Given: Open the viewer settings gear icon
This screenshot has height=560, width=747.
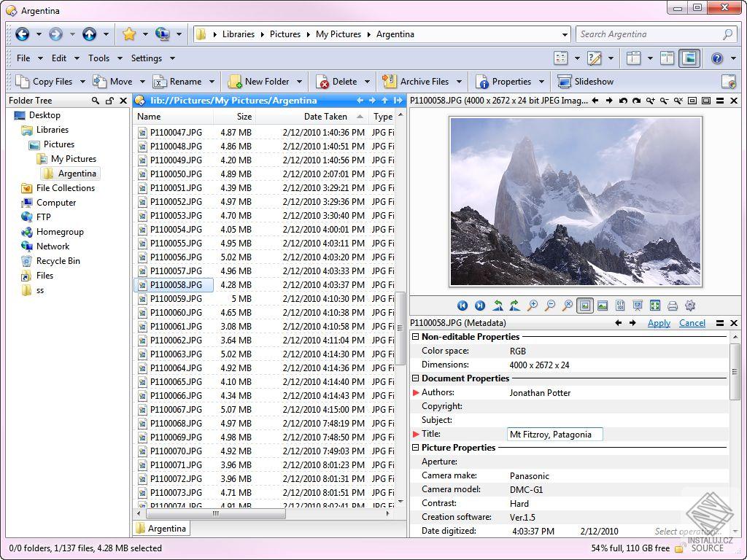Looking at the screenshot, I should [x=690, y=306].
